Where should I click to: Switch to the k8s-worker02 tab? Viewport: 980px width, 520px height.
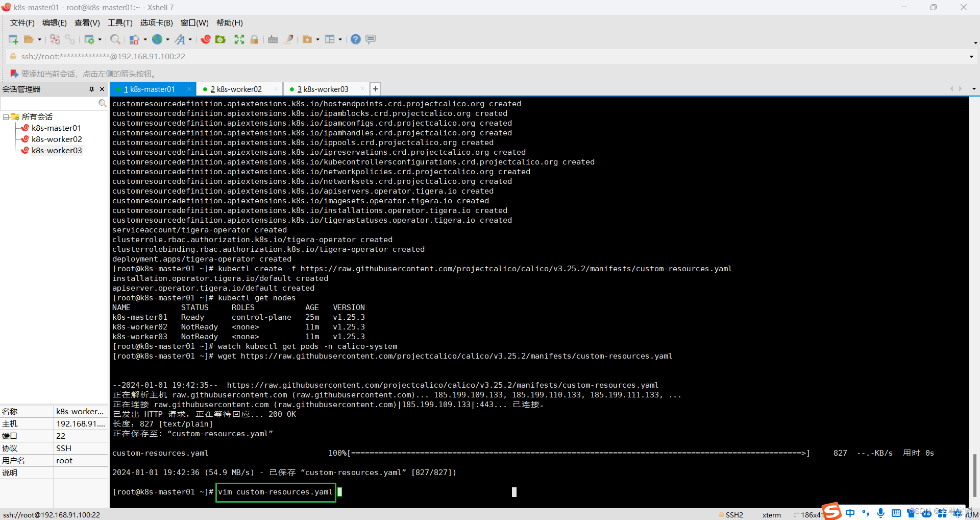pyautogui.click(x=235, y=89)
